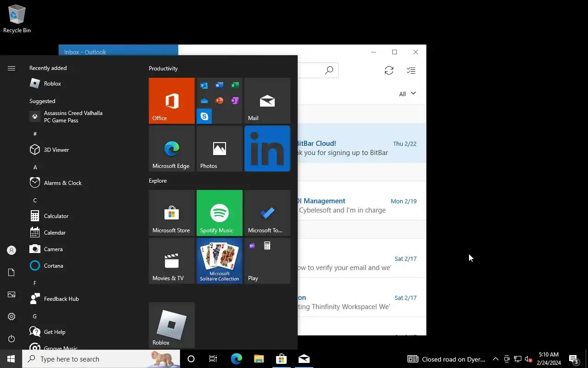Open Cortana circle on taskbar
The image size is (588, 368).
(x=191, y=359)
